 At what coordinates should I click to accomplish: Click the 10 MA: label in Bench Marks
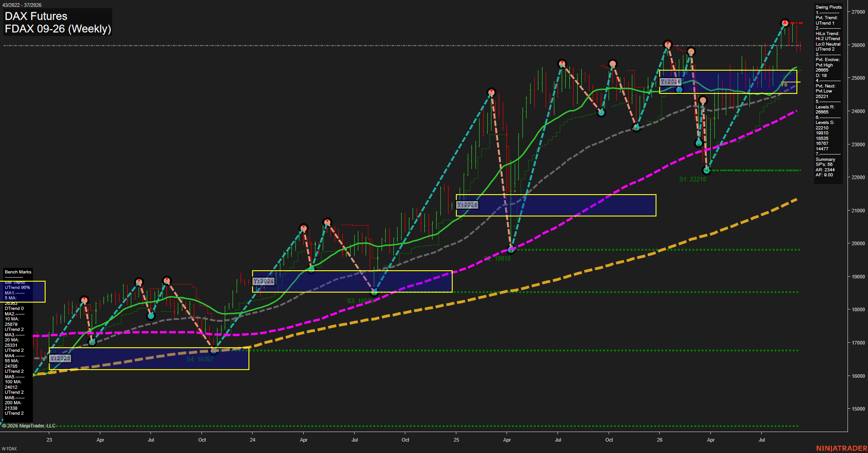12,319
